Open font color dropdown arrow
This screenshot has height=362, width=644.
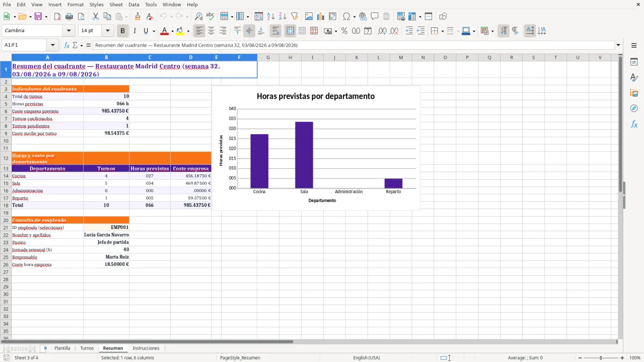[x=172, y=31]
